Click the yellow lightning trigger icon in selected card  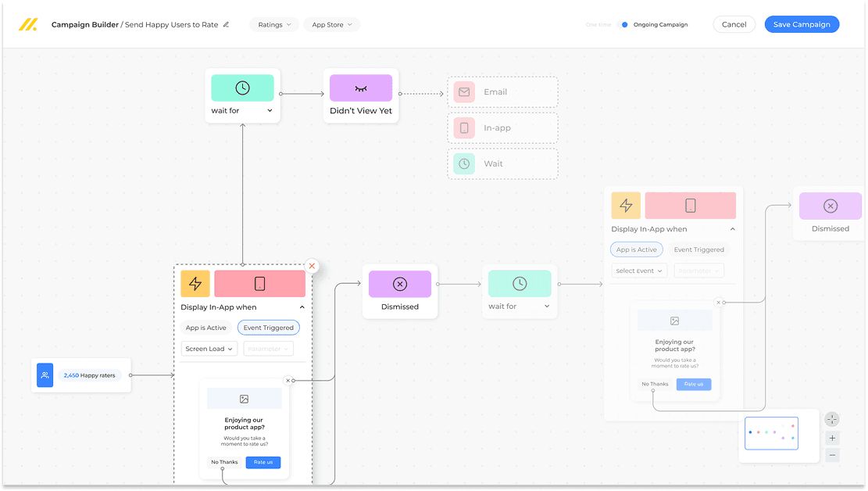tap(195, 284)
